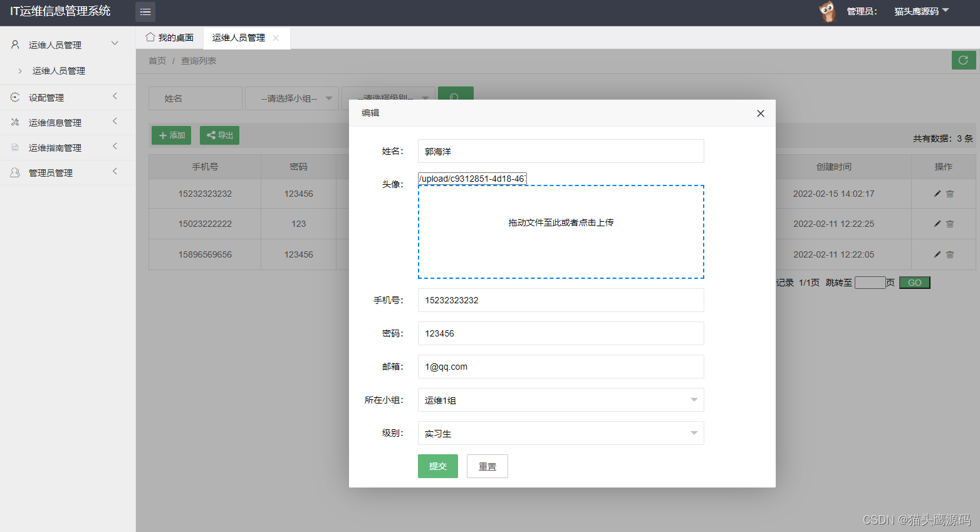980x532 pixels.
Task: Click the 重置 button
Action: [x=487, y=466]
